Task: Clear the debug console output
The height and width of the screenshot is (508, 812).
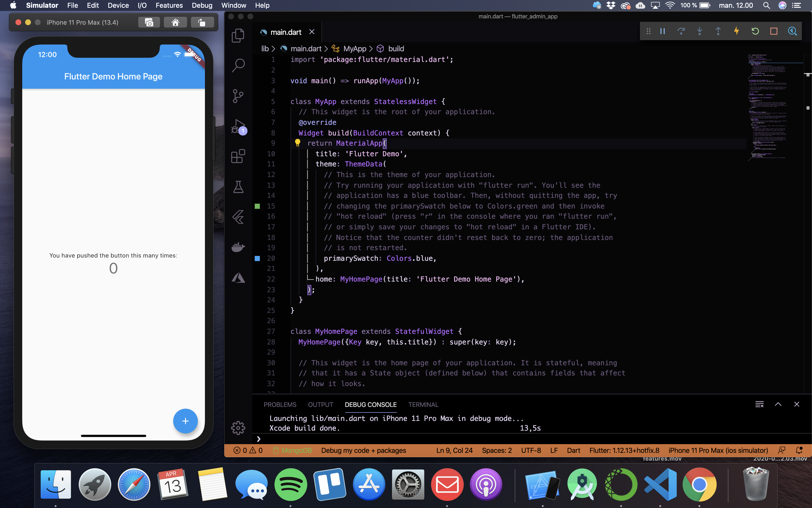Action: tap(759, 404)
